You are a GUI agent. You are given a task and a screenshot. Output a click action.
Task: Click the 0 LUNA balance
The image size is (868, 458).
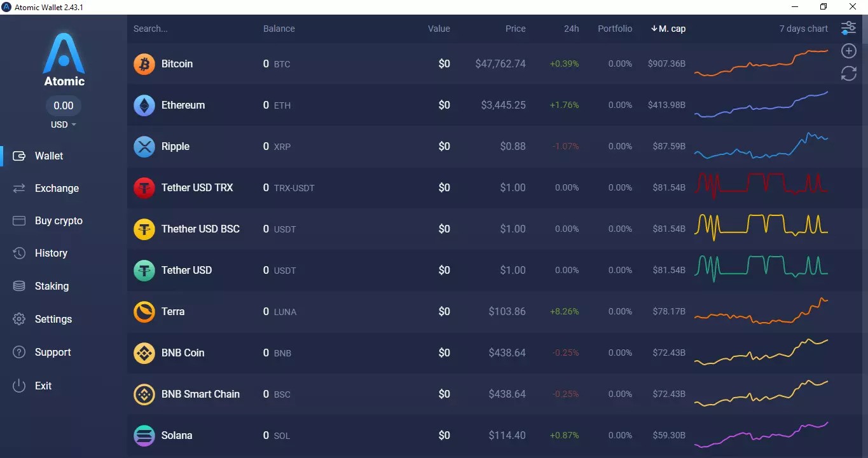pyautogui.click(x=280, y=311)
